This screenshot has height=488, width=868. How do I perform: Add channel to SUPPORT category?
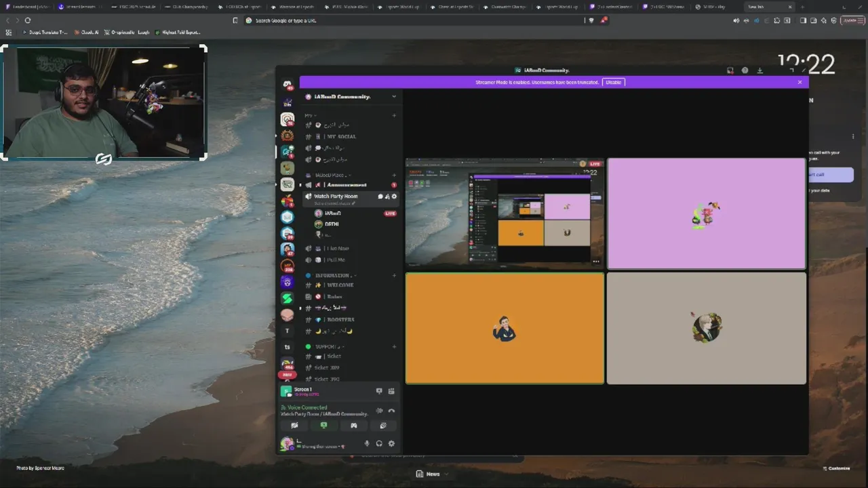(x=394, y=347)
